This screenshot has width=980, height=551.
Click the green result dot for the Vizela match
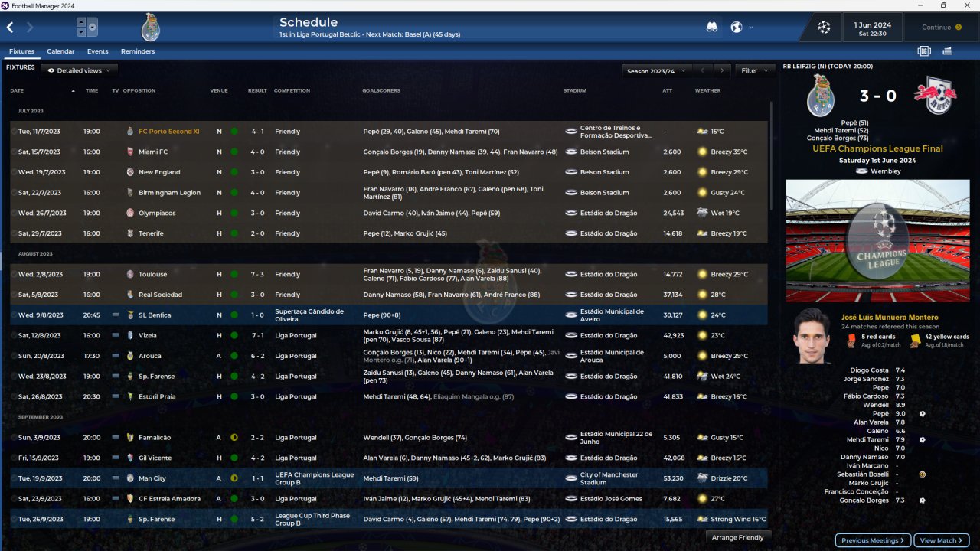coord(234,335)
